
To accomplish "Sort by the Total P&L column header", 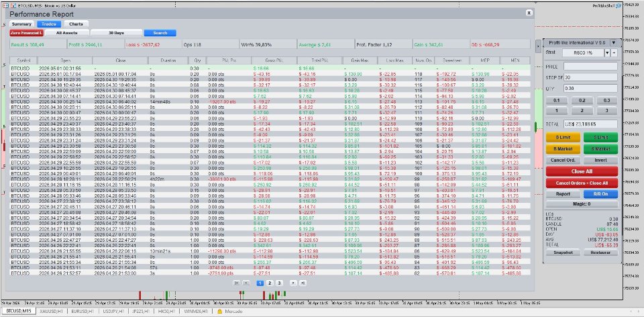I will click(319, 60).
